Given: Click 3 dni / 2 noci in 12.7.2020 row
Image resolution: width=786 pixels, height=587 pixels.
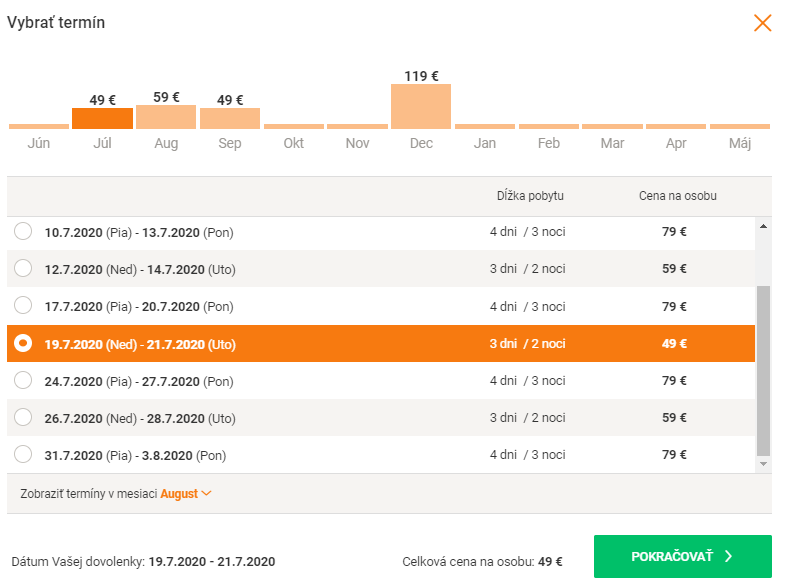Looking at the screenshot, I should [528, 269].
